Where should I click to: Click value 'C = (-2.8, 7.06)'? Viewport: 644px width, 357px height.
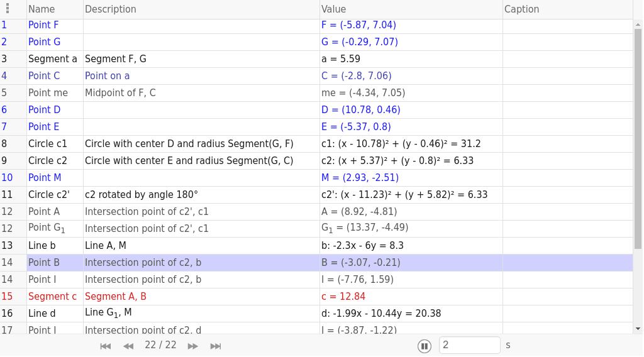click(356, 76)
